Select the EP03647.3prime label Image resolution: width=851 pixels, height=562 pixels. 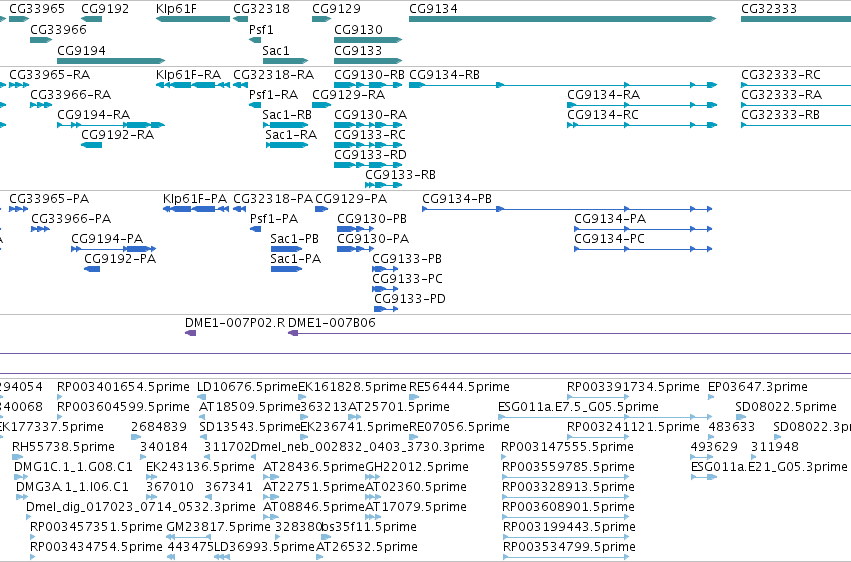tap(758, 387)
